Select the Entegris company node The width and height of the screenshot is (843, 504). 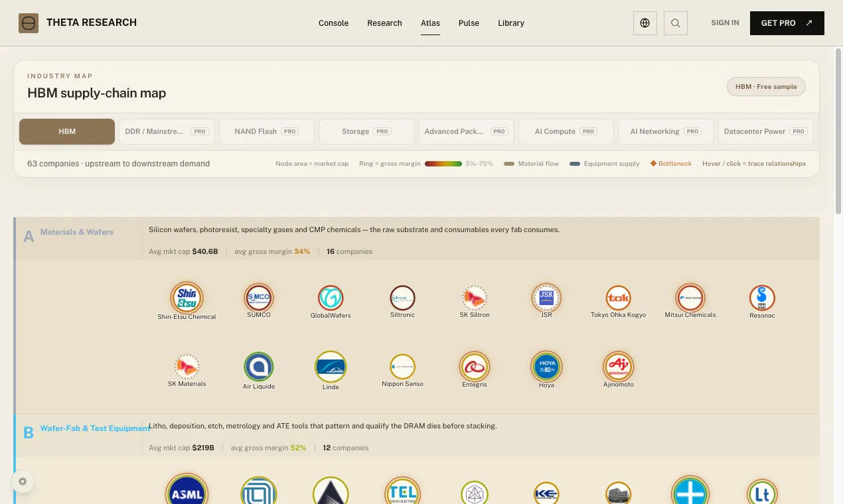click(475, 367)
